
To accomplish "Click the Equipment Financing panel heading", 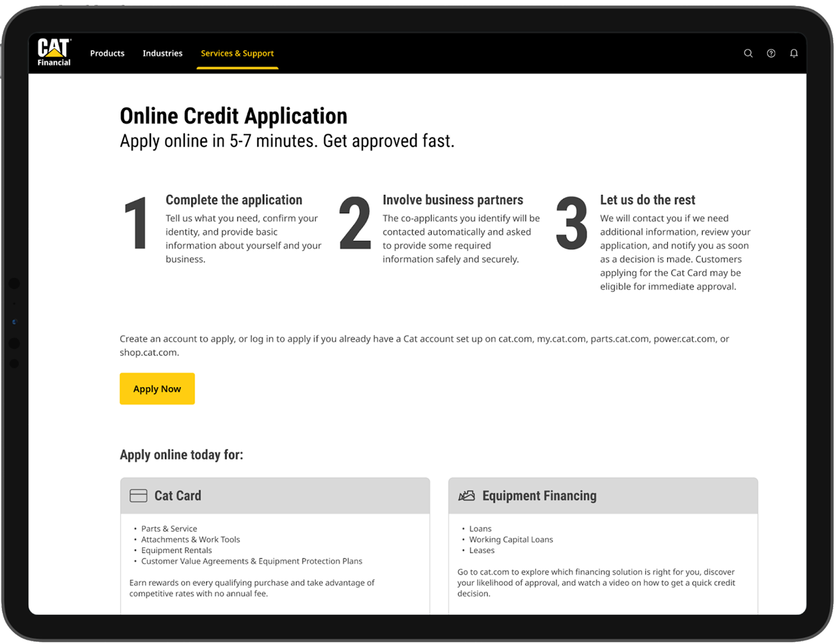I will pos(539,495).
